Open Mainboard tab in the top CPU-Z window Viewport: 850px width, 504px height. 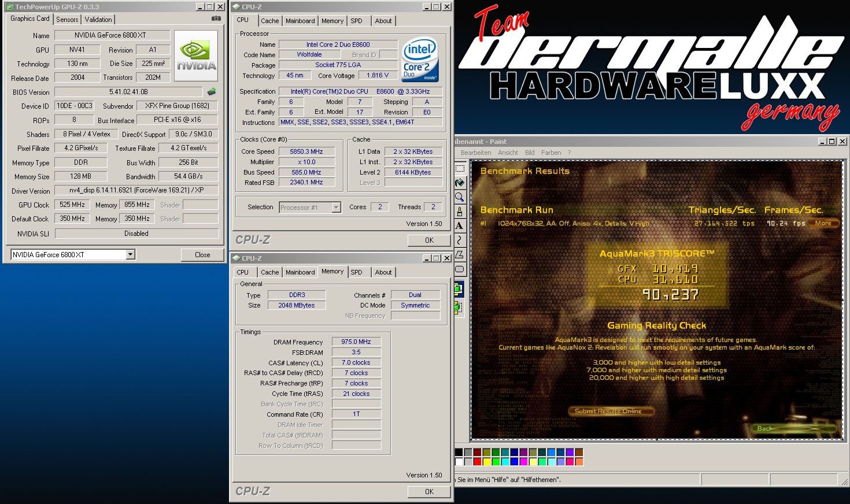pos(300,21)
